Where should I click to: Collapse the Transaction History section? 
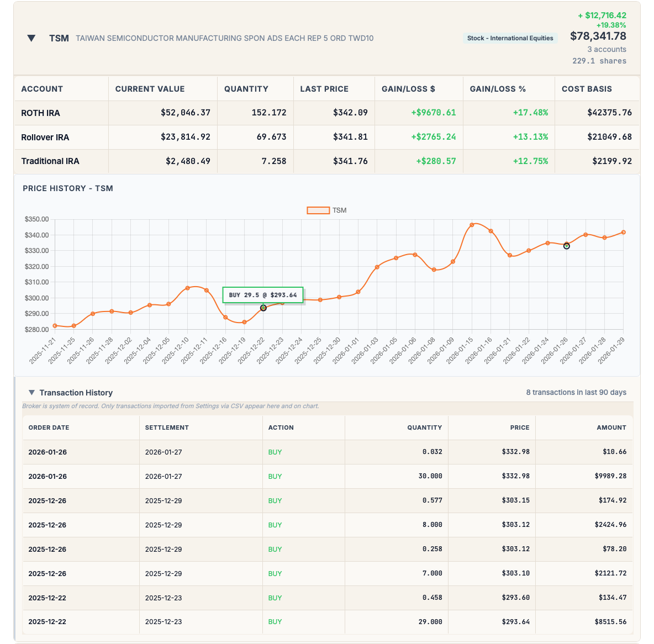click(x=31, y=392)
